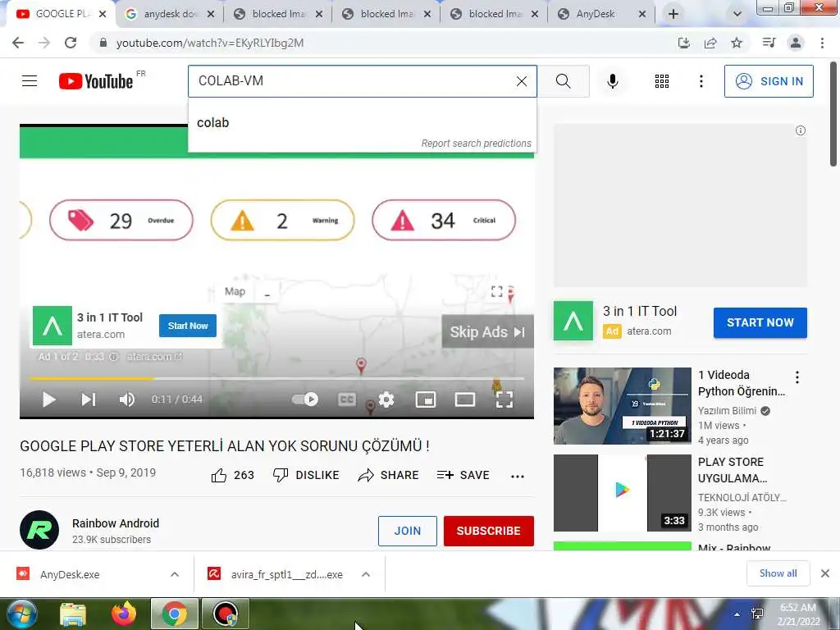The width and height of the screenshot is (840, 630).
Task: Share this page via the address bar share icon
Action: click(x=710, y=43)
